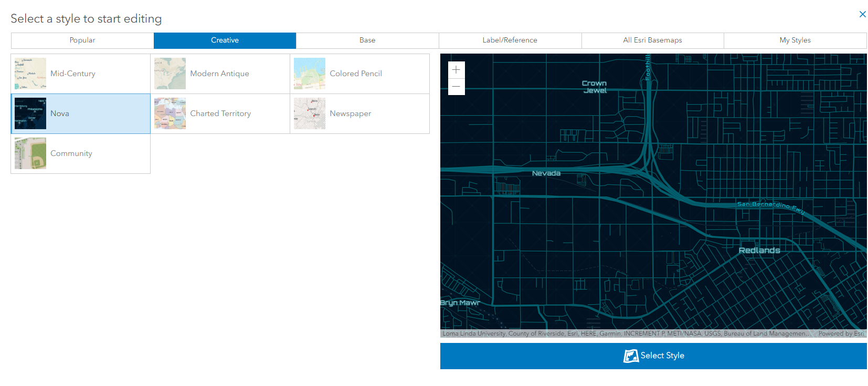The height and width of the screenshot is (386, 868).
Task: Switch to the Base tab
Action: (x=367, y=40)
